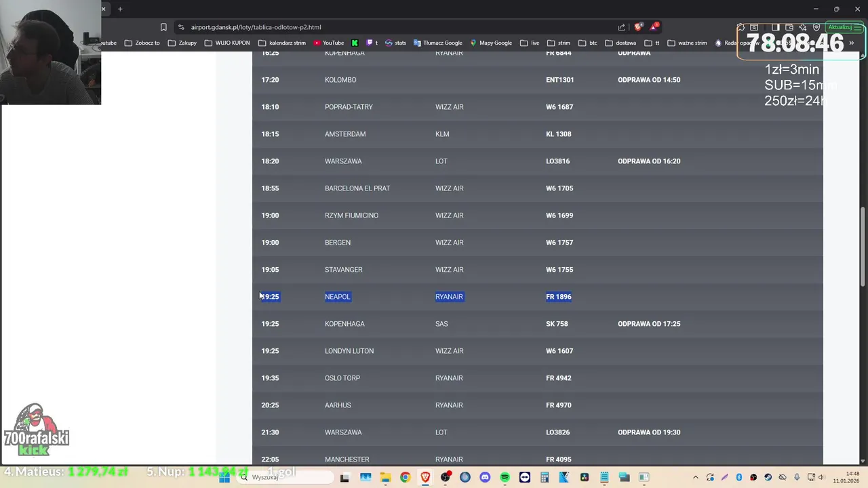This screenshot has height=488, width=868.
Task: Click the green Aktualizuj update button
Action: [x=844, y=27]
